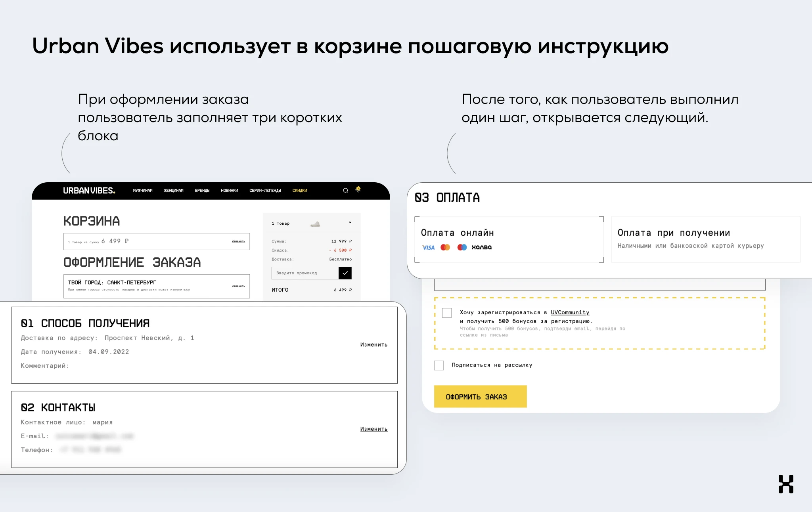Click the yellow icon beside the search
This screenshot has width=812, height=512.
[358, 189]
